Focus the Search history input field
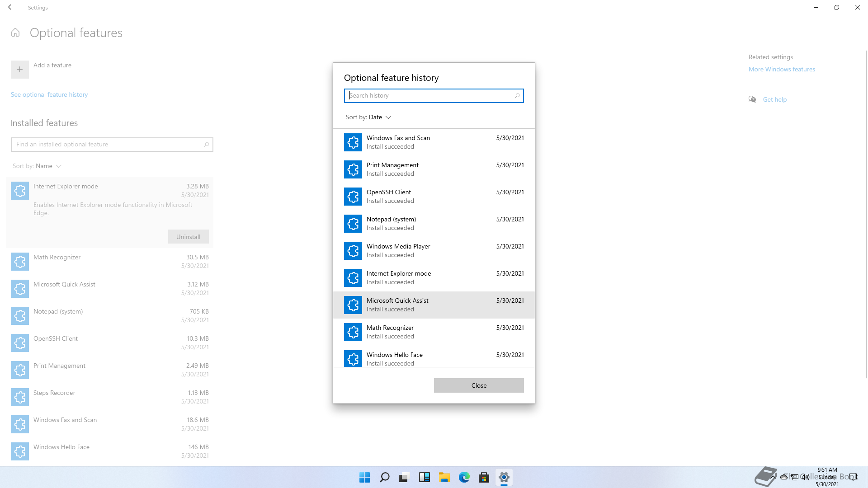Screen dimensions: 868x488 pos(434,96)
